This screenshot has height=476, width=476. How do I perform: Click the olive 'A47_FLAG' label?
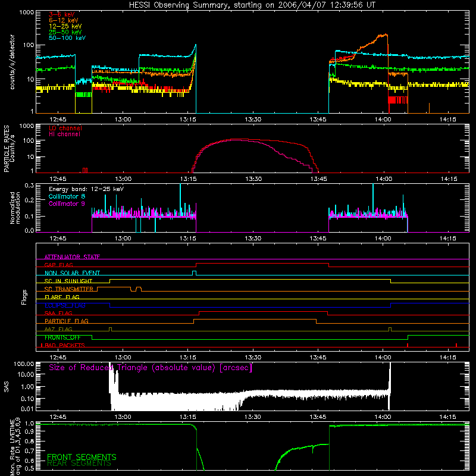(x=58, y=329)
